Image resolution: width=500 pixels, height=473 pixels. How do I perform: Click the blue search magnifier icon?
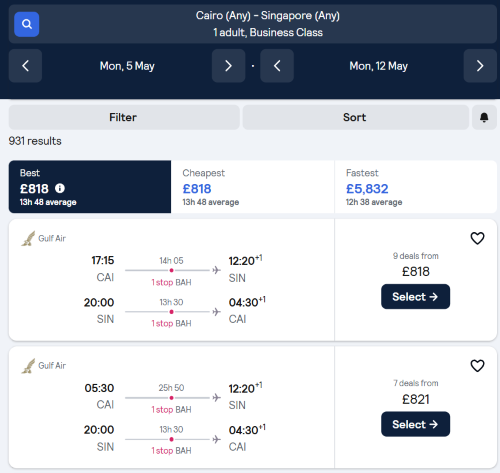tap(27, 24)
